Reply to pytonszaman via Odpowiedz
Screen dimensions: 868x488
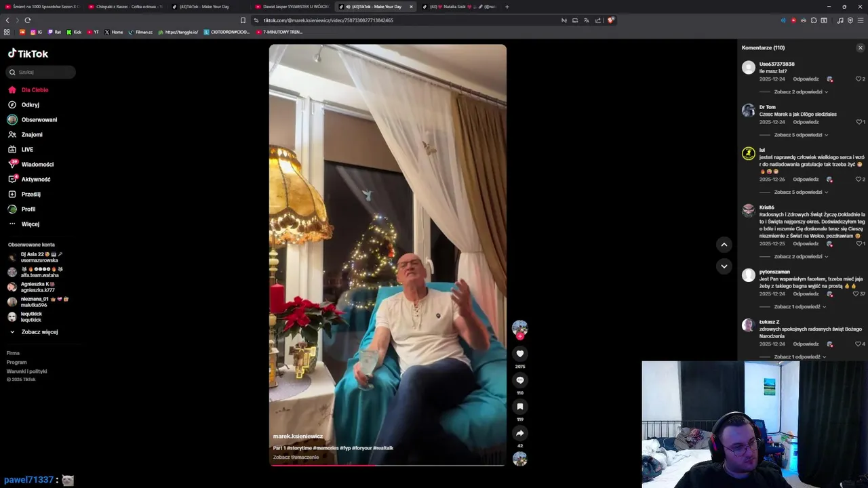[806, 294]
